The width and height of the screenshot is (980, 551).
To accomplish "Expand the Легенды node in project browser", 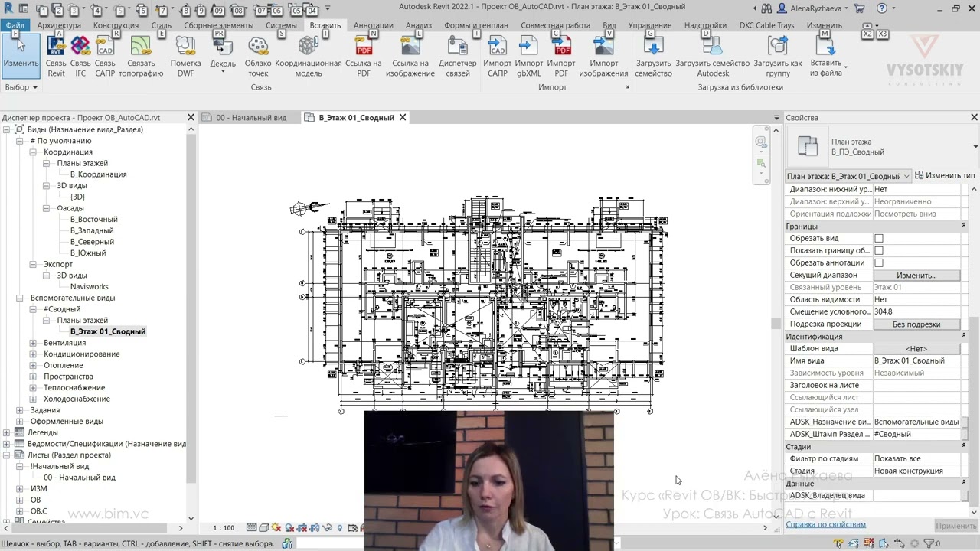I will tap(7, 432).
